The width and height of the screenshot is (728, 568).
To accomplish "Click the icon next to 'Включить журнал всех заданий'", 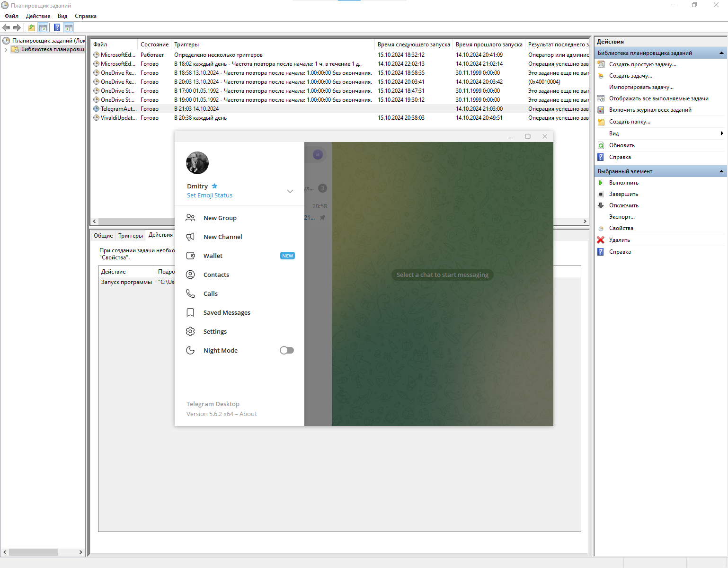I will tap(601, 110).
